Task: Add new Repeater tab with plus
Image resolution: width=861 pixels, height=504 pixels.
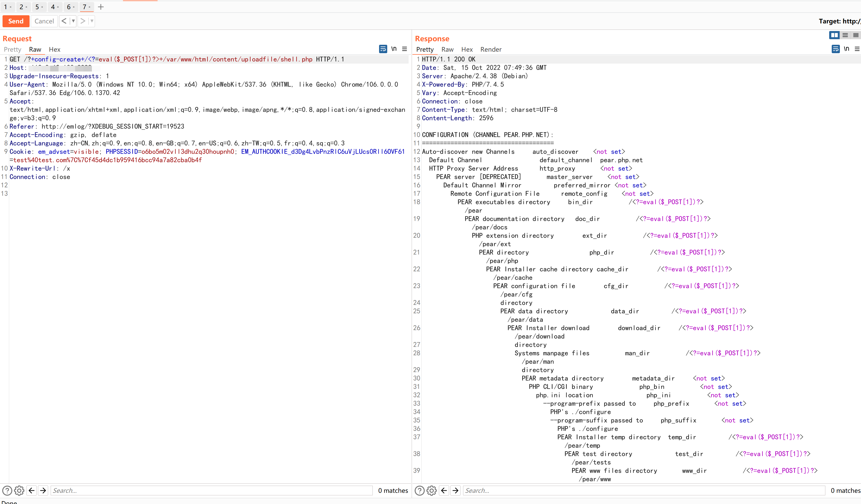Action: click(x=101, y=7)
